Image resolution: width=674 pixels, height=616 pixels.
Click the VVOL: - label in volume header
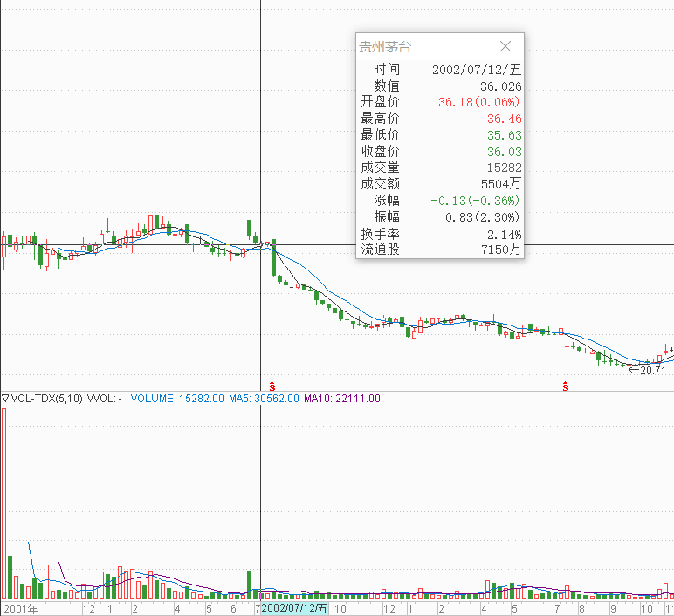point(104,399)
